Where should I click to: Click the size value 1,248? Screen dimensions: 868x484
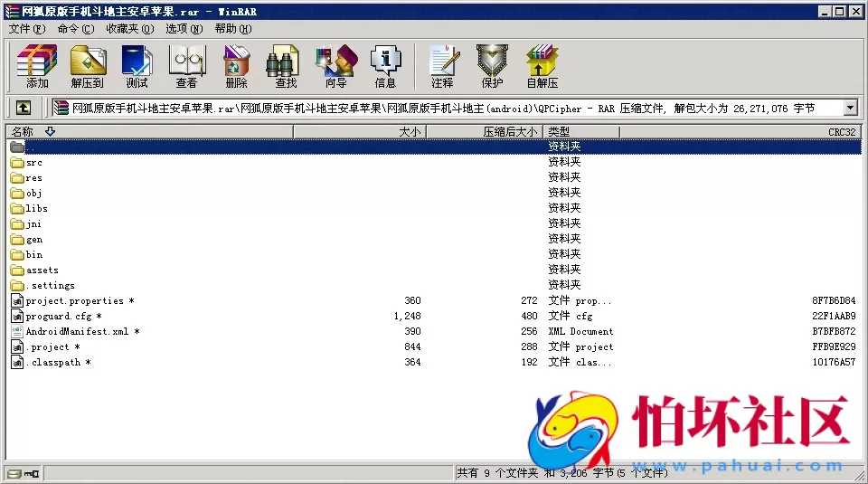pyautogui.click(x=408, y=317)
